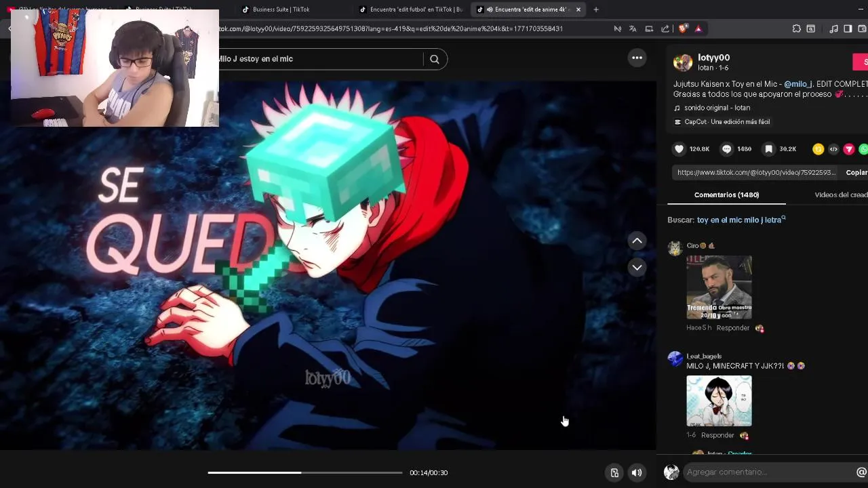This screenshot has height=488, width=868.
Task: Open Brave Shields lion icon
Action: click(x=683, y=28)
